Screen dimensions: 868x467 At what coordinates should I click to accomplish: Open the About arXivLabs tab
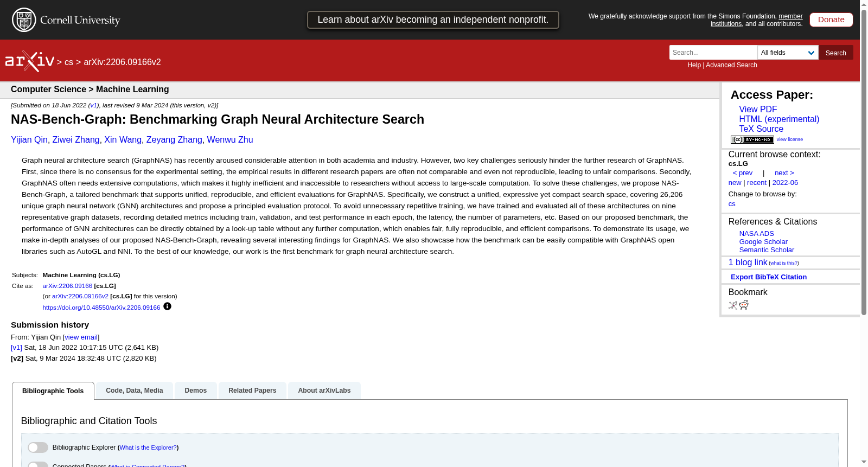point(324,391)
